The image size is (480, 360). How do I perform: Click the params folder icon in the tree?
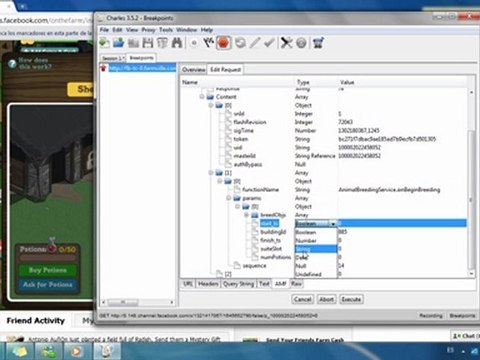tap(237, 198)
